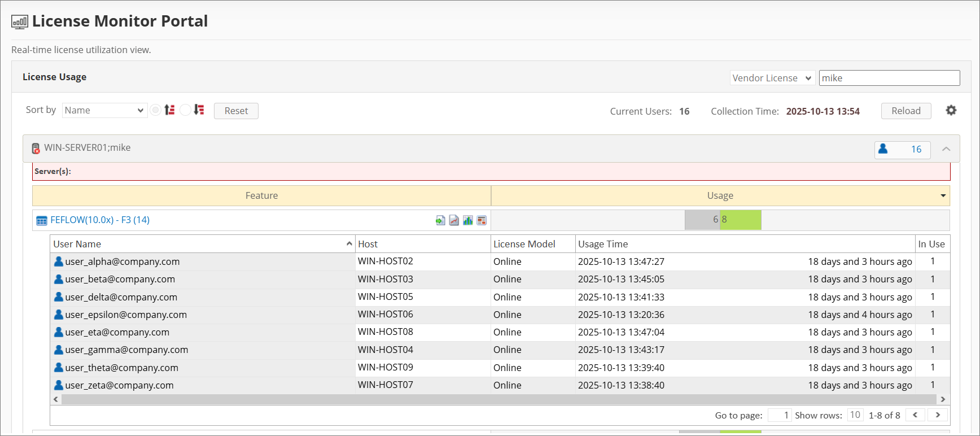
Task: Click the collection time value 2025-10-13 13:54
Action: click(823, 111)
